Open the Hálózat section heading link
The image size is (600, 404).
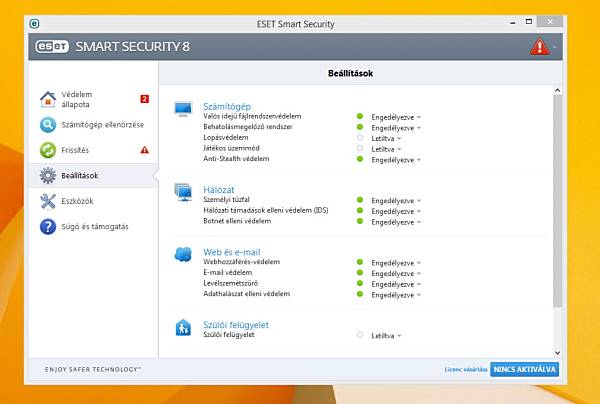click(218, 190)
